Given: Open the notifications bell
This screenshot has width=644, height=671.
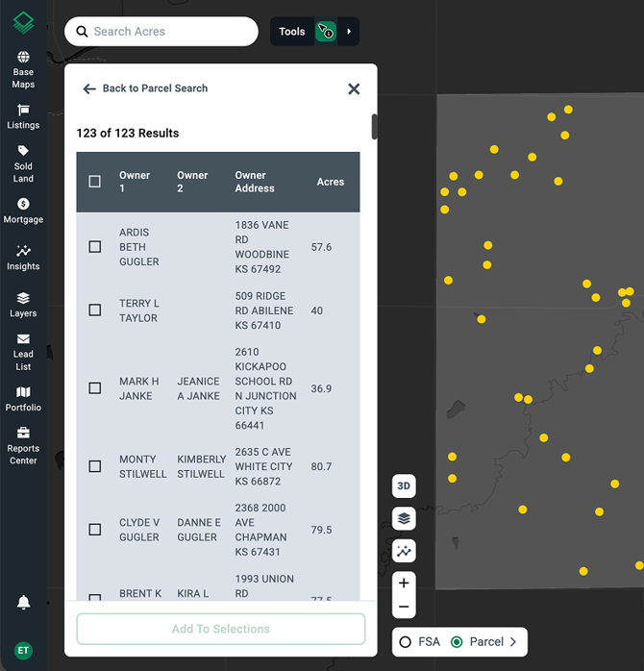Looking at the screenshot, I should click(x=23, y=603).
